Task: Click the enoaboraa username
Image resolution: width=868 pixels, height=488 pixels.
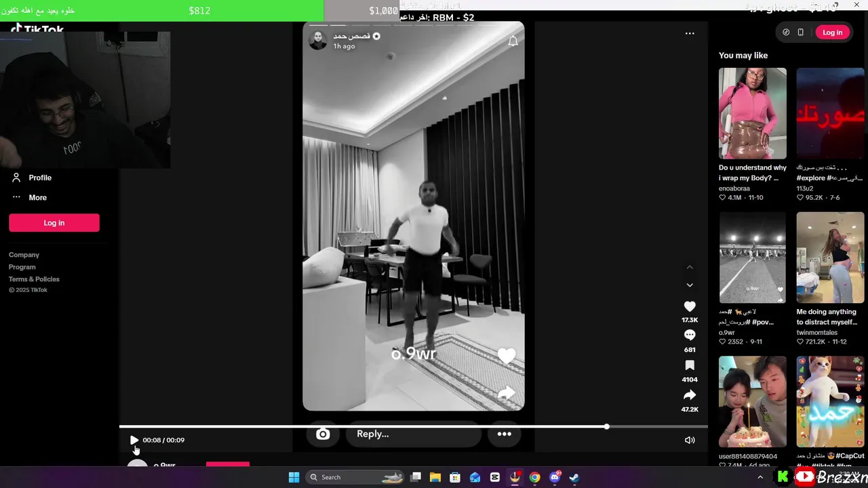Action: 734,188
